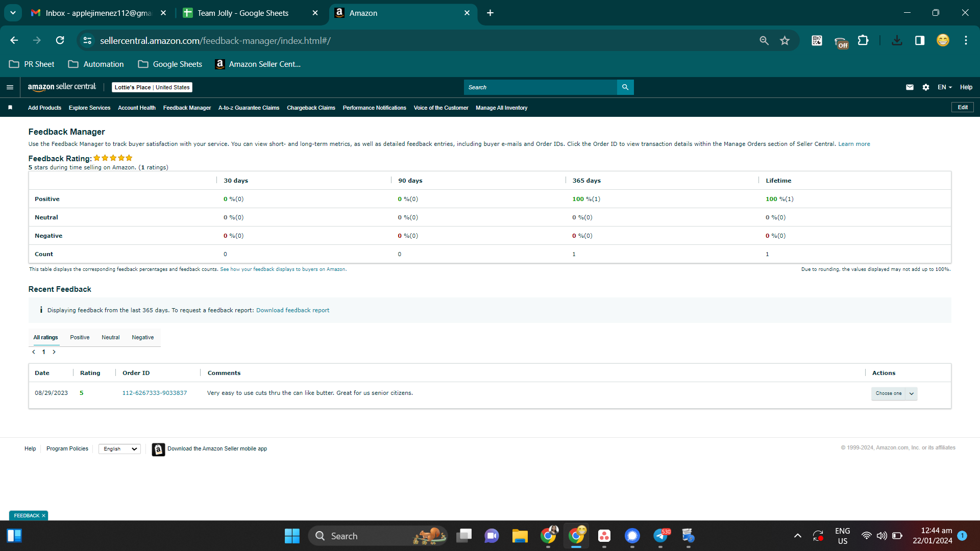This screenshot has width=980, height=551.
Task: Click the search magnifier button in Seller Central
Action: 625,87
